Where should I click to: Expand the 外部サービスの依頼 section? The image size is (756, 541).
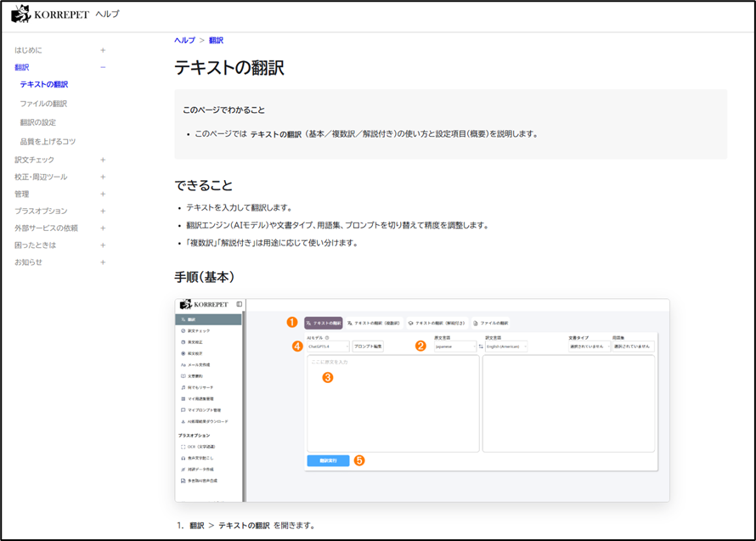click(103, 228)
